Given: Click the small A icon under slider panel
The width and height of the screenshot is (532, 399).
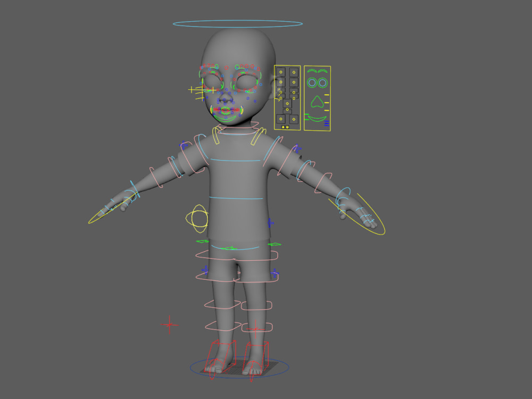Looking at the screenshot, I should tap(284, 127).
